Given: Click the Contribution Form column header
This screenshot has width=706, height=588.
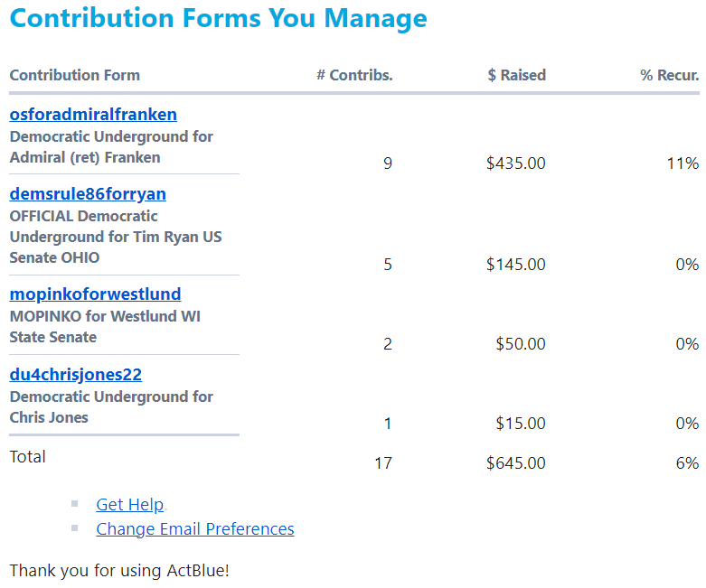Looking at the screenshot, I should click(75, 75).
